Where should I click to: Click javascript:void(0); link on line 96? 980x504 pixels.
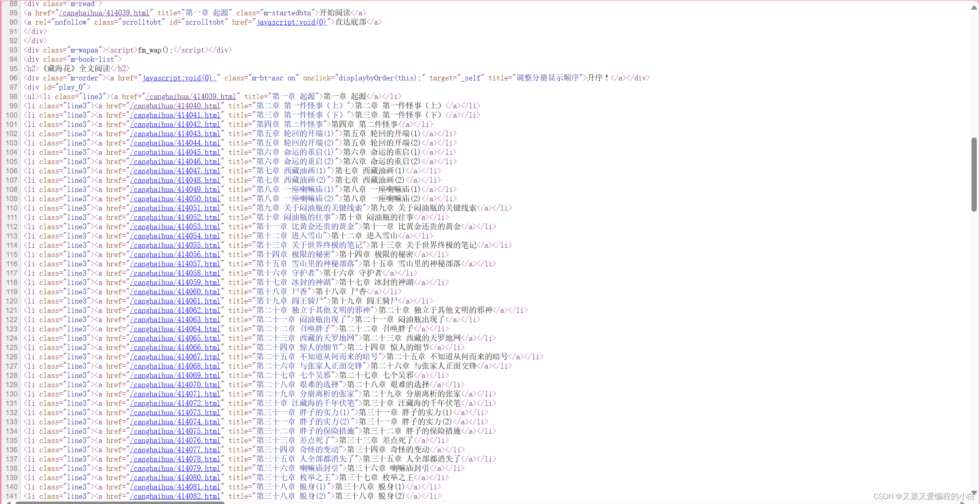coord(179,78)
